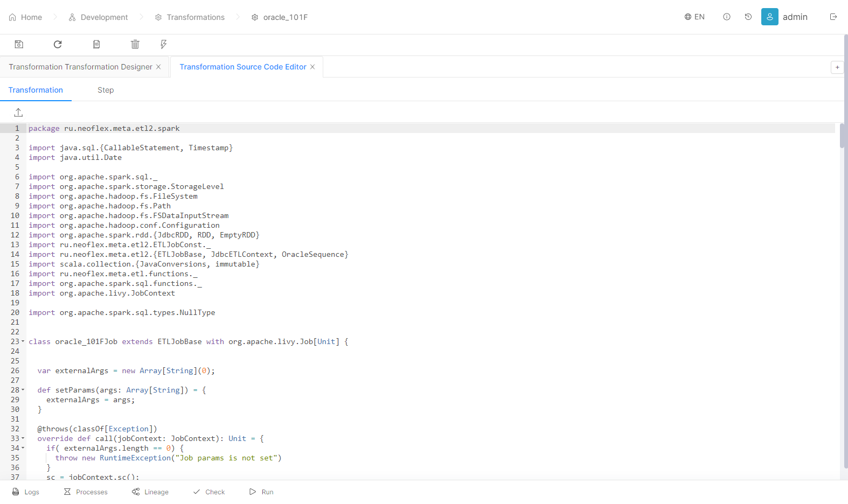
Task: Click the 'import org.apache.hadoop.conf.Configuration' line
Action: [x=124, y=225]
